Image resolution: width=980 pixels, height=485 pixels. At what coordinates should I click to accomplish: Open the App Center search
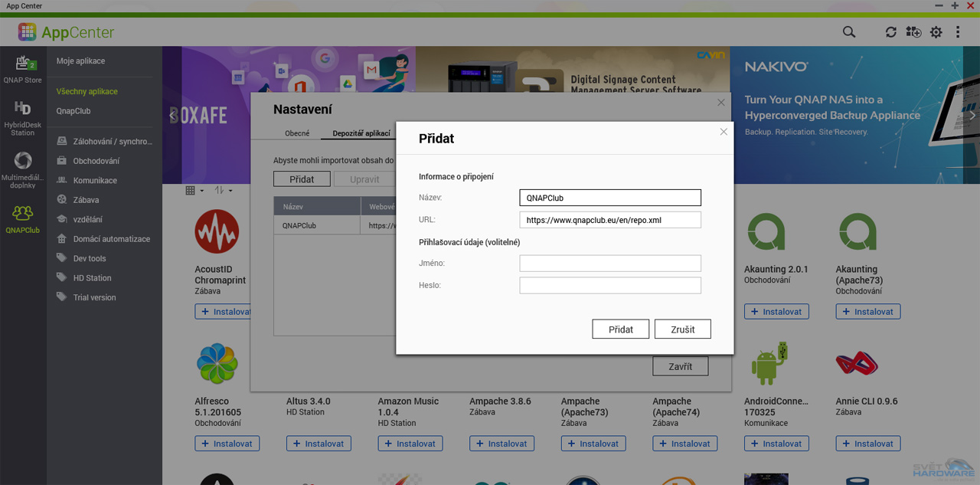pos(848,32)
